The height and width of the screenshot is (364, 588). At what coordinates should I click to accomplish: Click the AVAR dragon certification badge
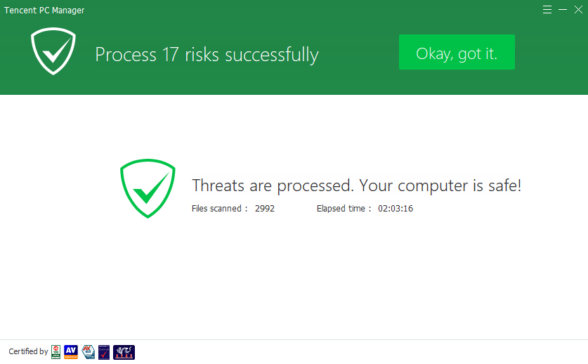click(x=124, y=352)
